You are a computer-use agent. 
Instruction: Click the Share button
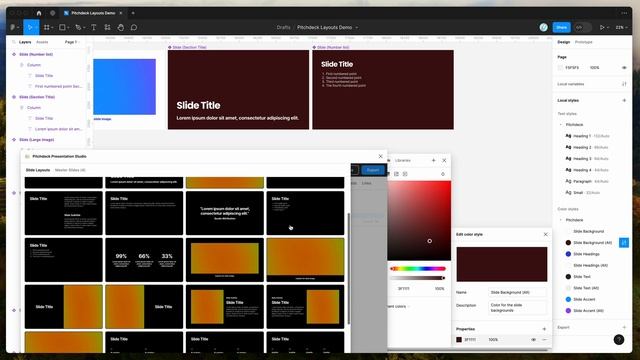coord(561,27)
